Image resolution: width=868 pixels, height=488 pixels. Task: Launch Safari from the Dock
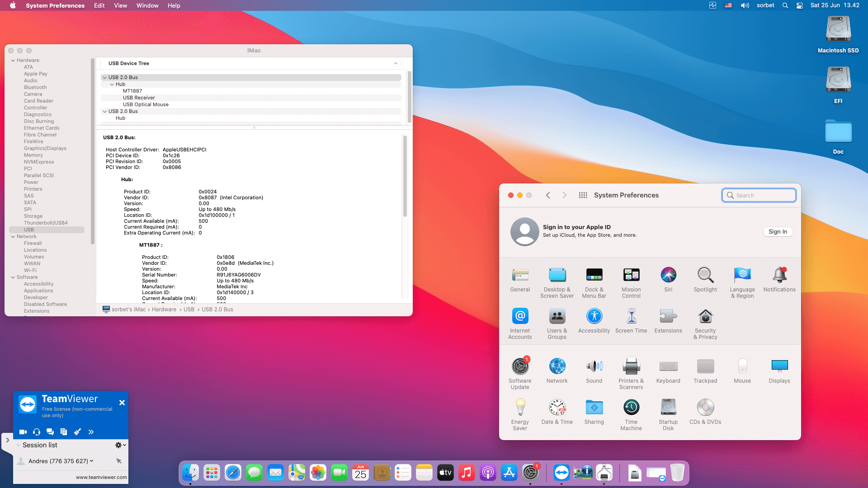(233, 473)
